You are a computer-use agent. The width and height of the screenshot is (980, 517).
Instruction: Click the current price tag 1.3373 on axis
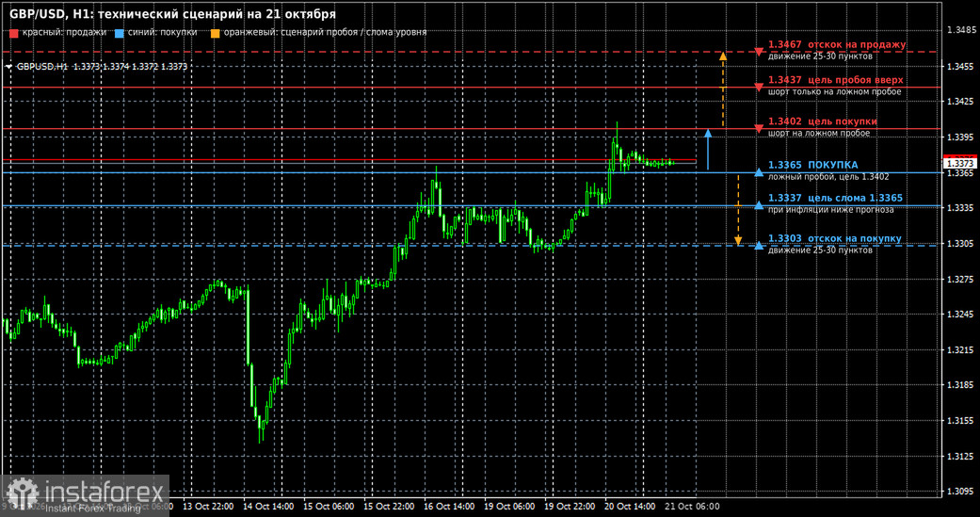click(958, 163)
